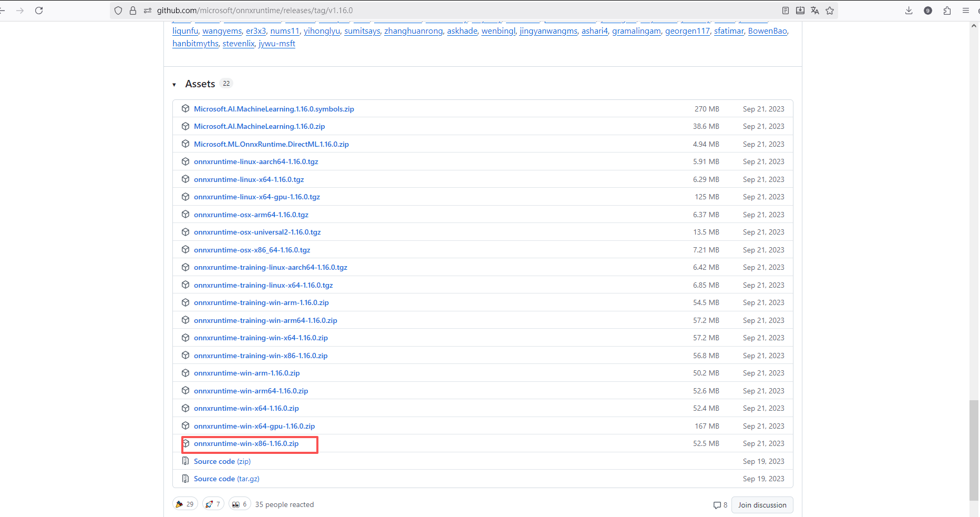Open the extensions puzzle icon
This screenshot has width=980, height=517.
pyautogui.click(x=947, y=11)
